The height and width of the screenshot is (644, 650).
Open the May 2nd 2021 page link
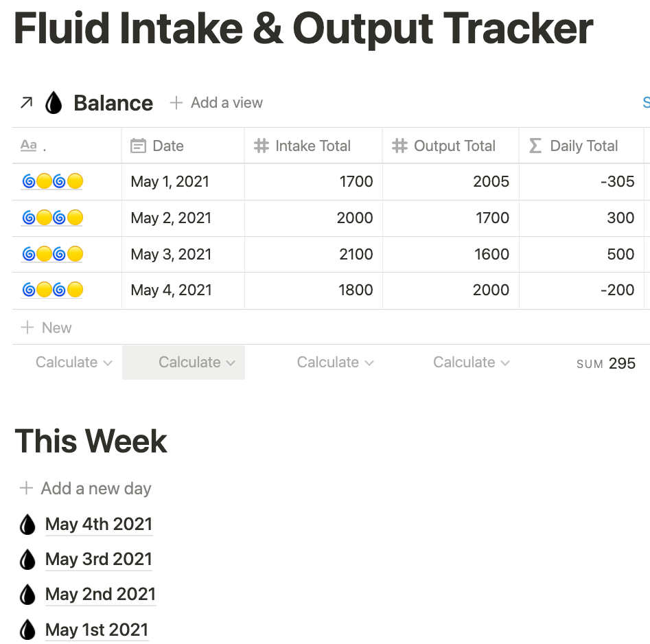[x=100, y=595]
